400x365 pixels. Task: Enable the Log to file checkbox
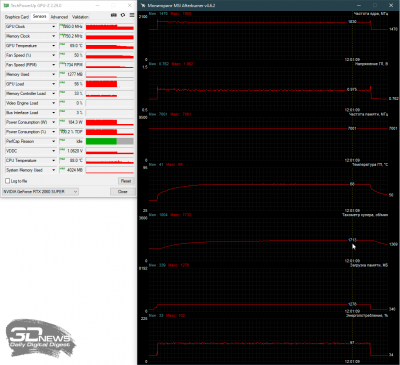click(8, 181)
